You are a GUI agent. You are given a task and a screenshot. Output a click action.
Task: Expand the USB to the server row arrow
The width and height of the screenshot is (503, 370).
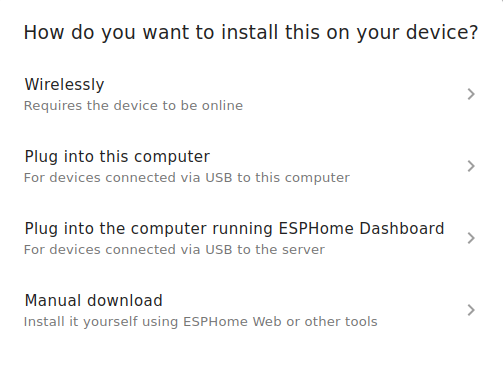(x=471, y=238)
